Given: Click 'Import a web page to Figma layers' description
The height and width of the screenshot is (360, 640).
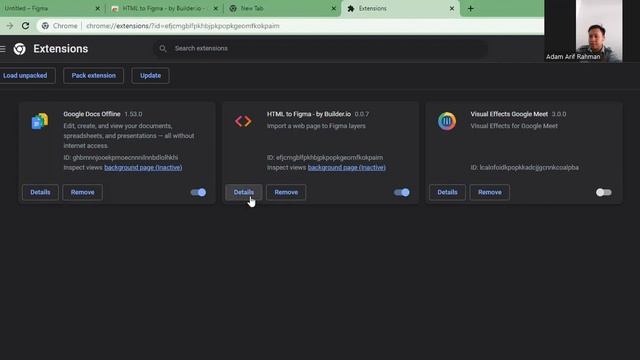Looking at the screenshot, I should tap(316, 126).
